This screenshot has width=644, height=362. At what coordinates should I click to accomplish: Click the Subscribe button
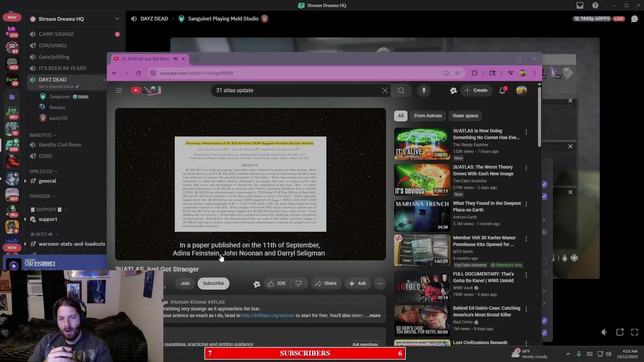213,284
